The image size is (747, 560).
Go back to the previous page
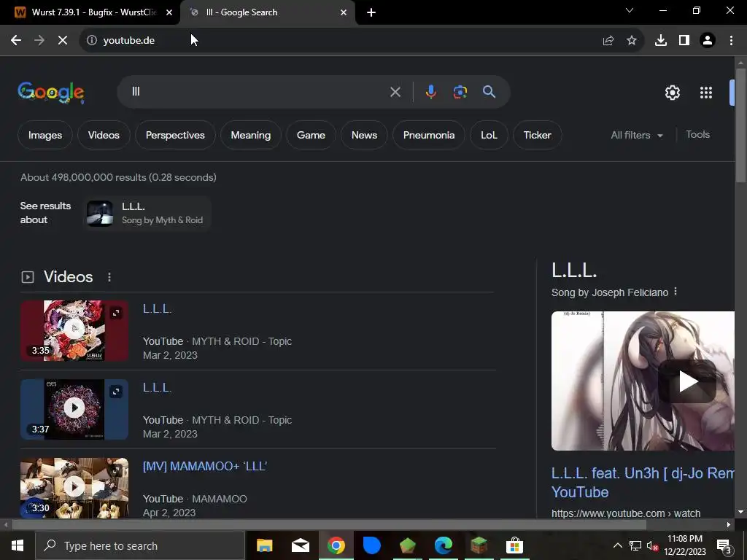click(16, 41)
